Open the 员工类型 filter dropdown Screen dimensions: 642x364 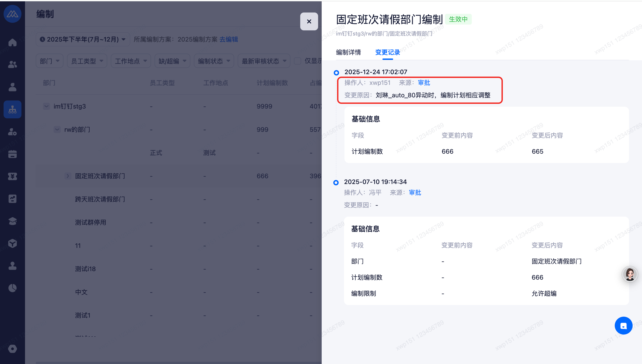[87, 61]
